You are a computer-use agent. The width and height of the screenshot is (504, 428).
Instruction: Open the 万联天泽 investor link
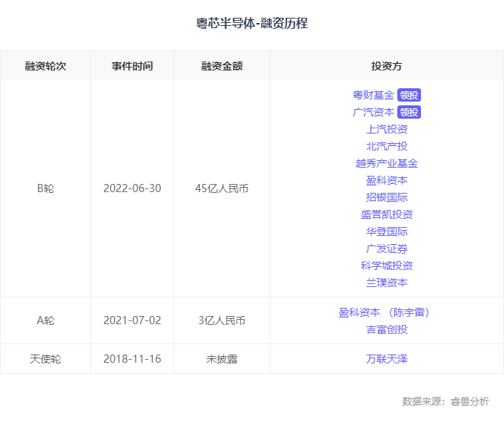coord(387,359)
